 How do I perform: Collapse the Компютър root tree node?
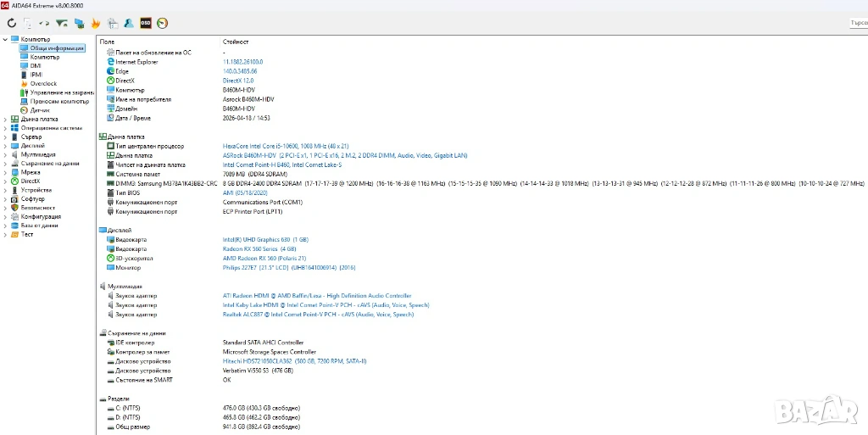coord(5,39)
